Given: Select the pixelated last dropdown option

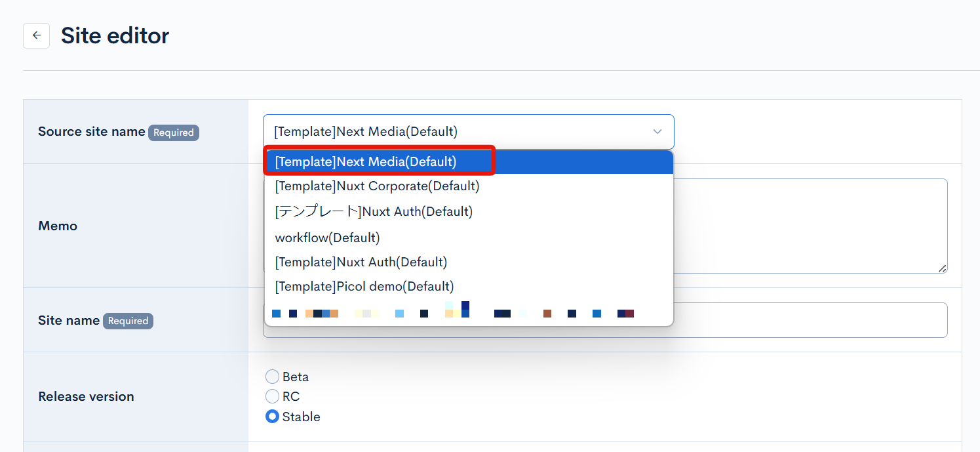Looking at the screenshot, I should 452,312.
